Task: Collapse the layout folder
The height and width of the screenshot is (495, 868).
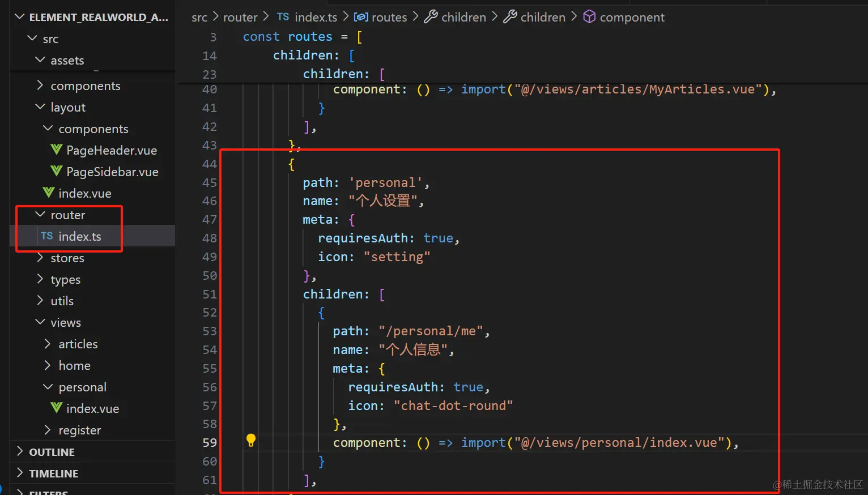Action: click(x=40, y=106)
